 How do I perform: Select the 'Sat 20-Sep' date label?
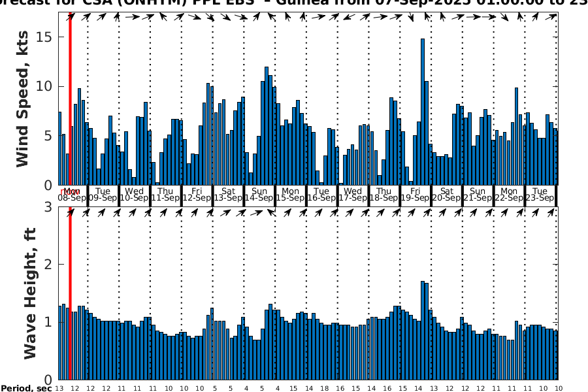[x=447, y=195]
